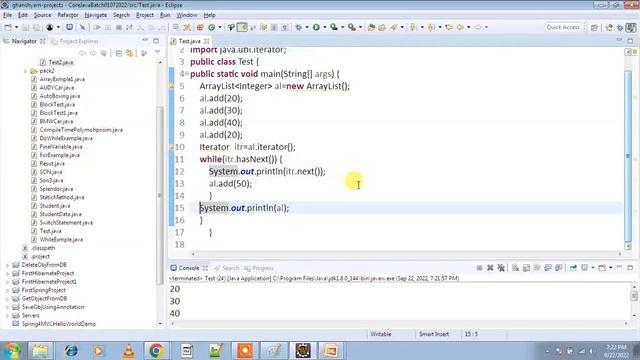This screenshot has height=360, width=640.
Task: Click the Terminate square icon in Console toolbar
Action: pyautogui.click(x=479, y=268)
